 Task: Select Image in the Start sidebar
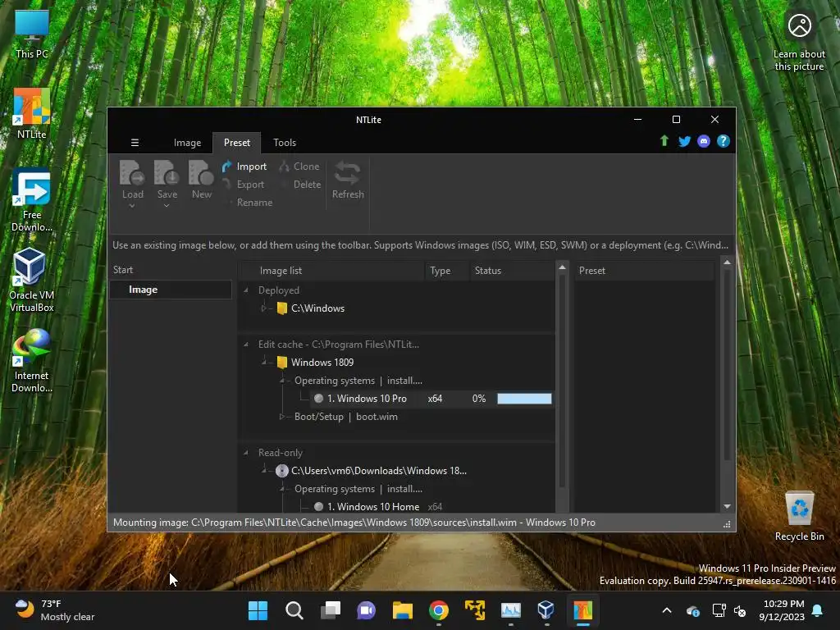pyautogui.click(x=171, y=290)
